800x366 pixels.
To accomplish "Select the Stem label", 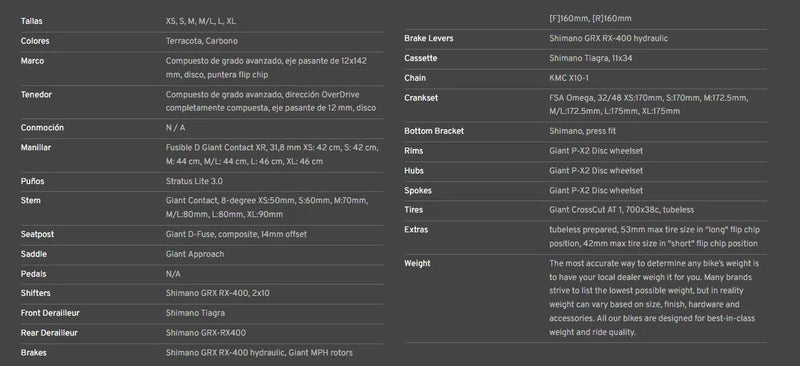I will coord(30,201).
